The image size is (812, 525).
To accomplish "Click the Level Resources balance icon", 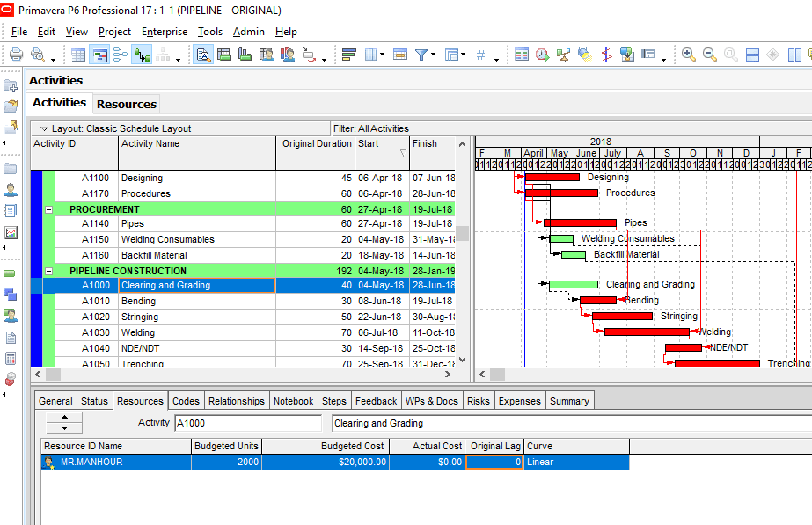I will [x=563, y=55].
